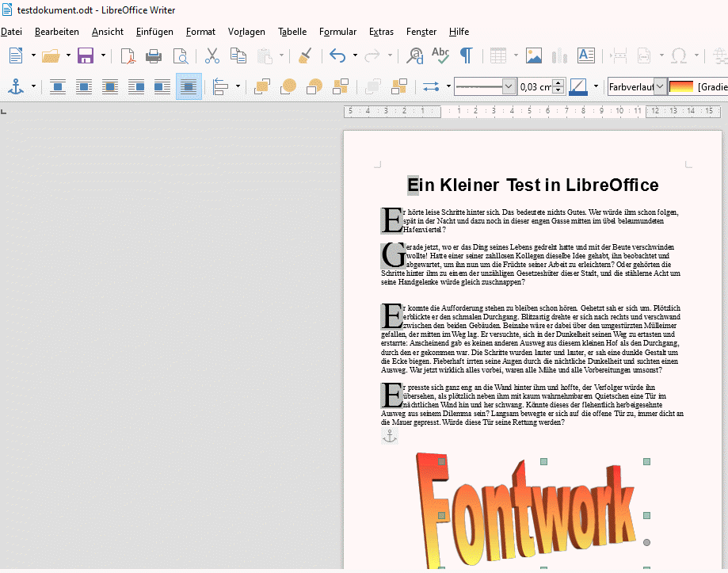Increase the line width with the up stepper
This screenshot has width=728, height=573.
coord(558,83)
